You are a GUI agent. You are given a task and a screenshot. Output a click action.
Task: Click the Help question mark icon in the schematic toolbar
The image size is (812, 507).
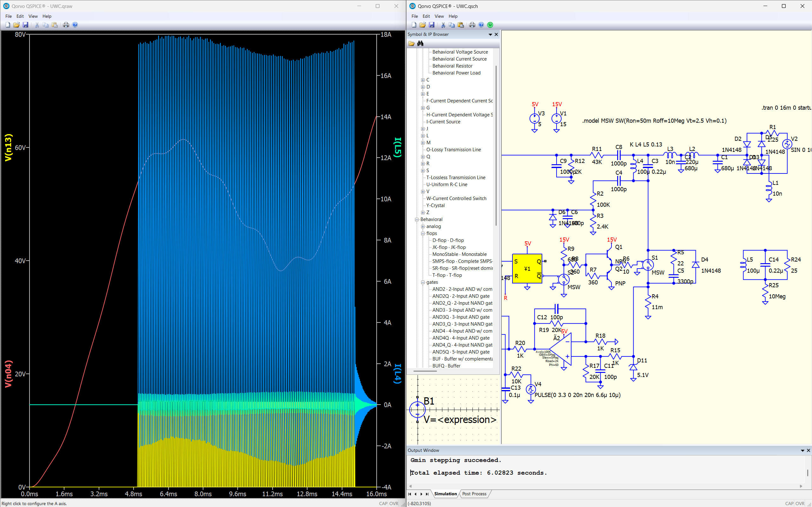(x=481, y=25)
